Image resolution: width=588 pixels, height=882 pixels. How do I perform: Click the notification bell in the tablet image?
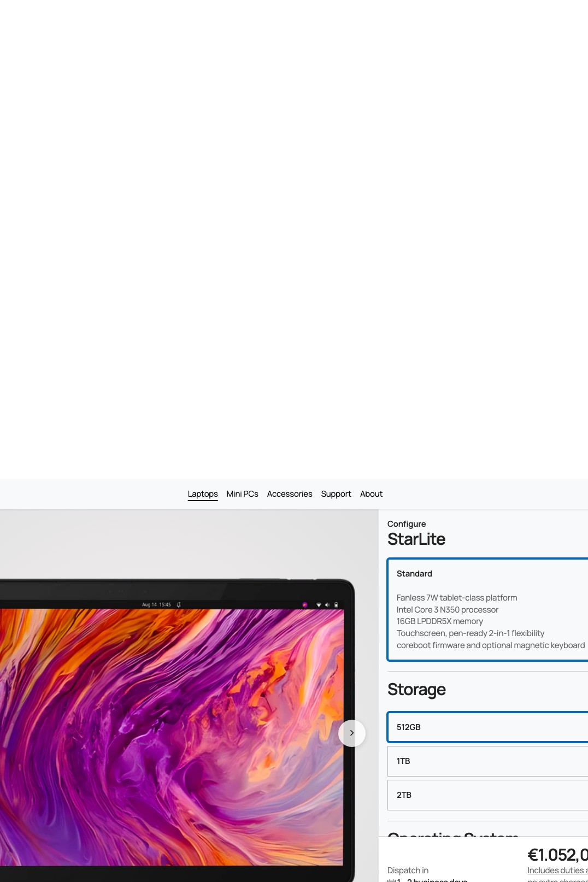179,604
